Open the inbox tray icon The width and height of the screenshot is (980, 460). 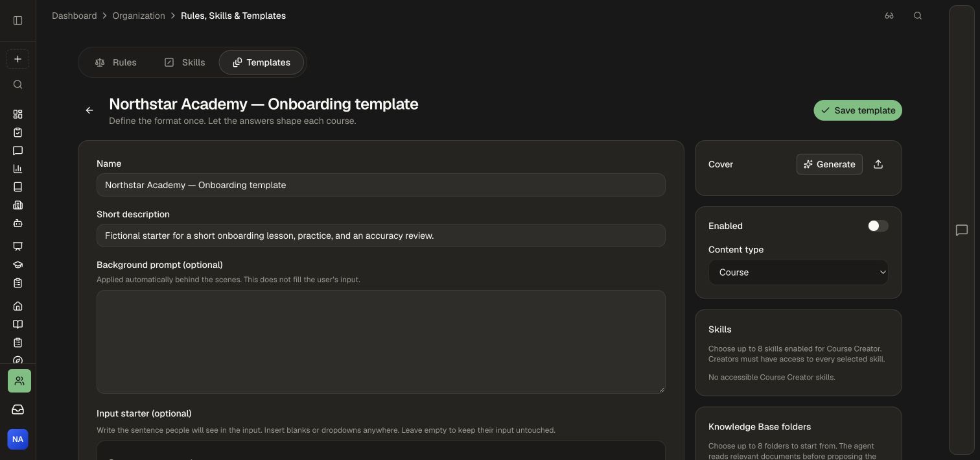17,409
